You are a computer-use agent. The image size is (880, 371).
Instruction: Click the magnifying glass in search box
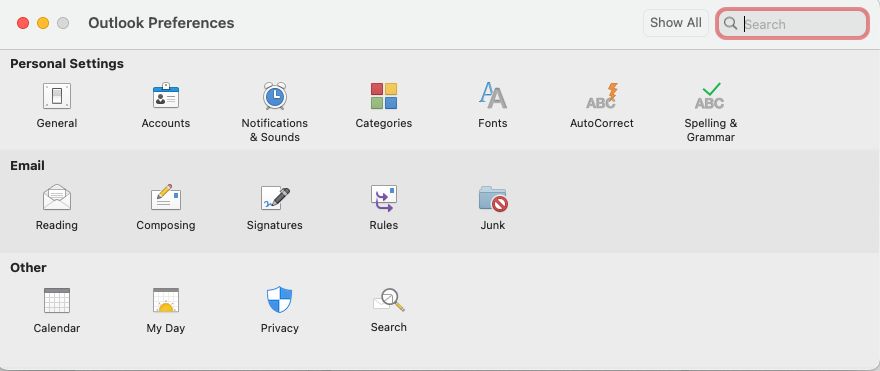730,24
